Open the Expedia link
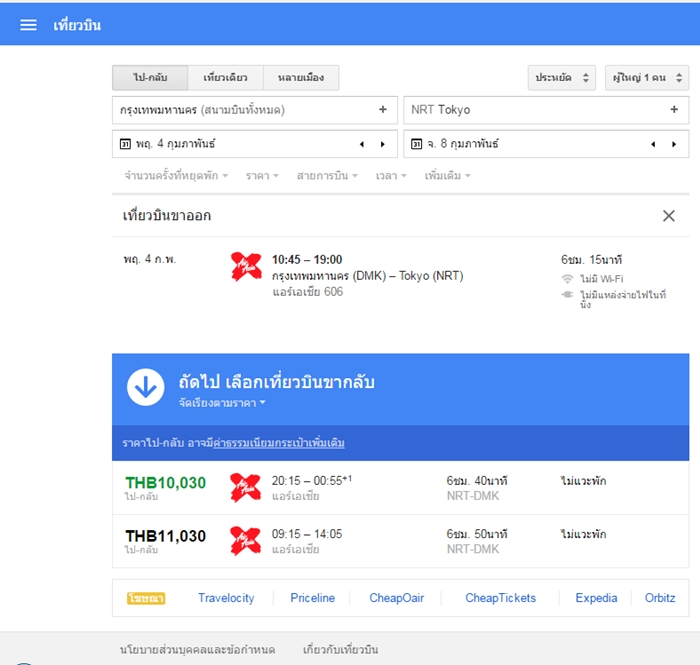 coord(596,598)
